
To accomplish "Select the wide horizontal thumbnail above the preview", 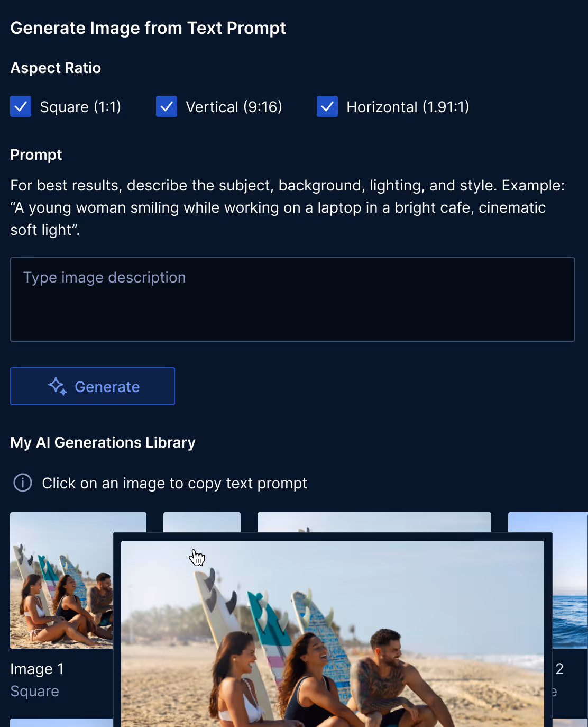I will [374, 522].
